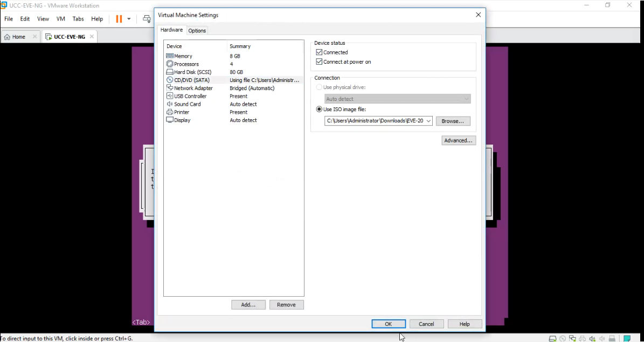This screenshot has width=644, height=342.
Task: Close the Home tab
Action: click(x=35, y=37)
